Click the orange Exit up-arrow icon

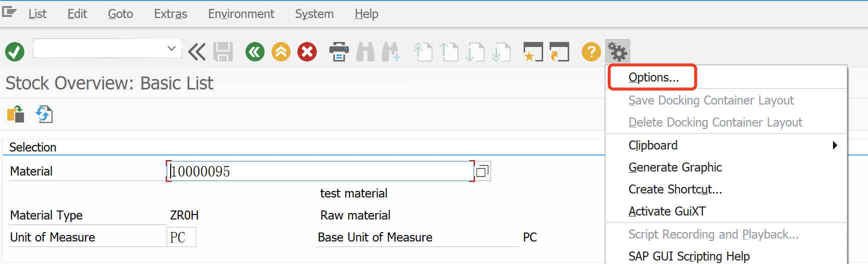click(x=281, y=51)
